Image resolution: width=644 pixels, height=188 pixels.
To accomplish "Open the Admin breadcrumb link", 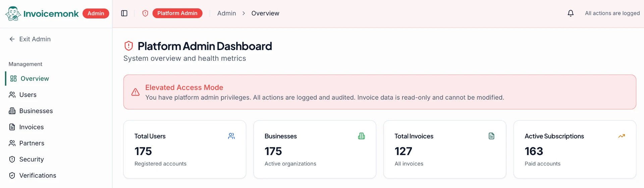I will 227,13.
